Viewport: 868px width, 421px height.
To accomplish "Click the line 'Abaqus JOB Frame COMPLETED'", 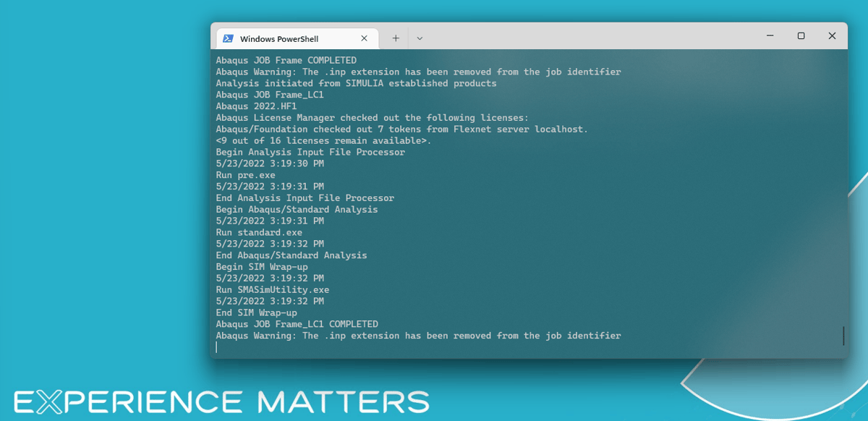I will point(286,61).
